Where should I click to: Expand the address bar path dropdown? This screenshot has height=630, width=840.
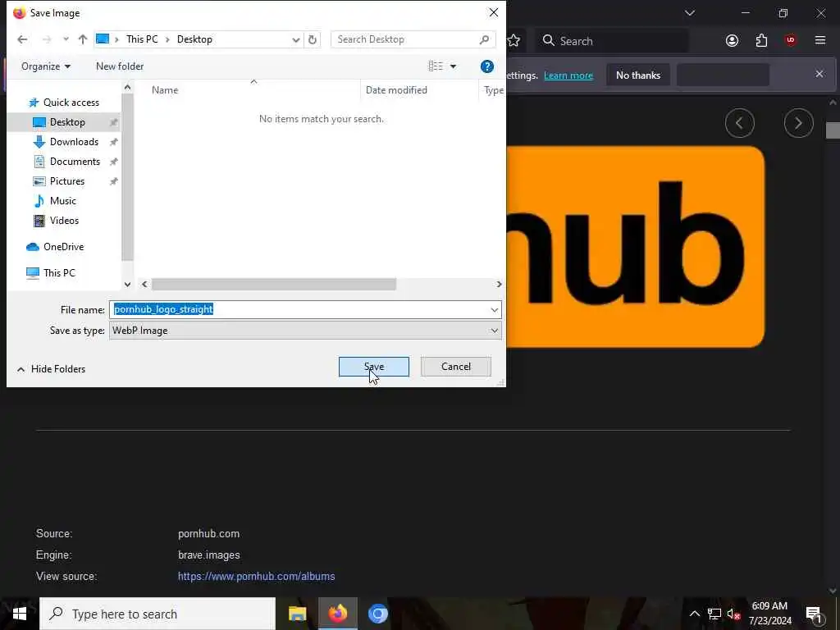(295, 39)
